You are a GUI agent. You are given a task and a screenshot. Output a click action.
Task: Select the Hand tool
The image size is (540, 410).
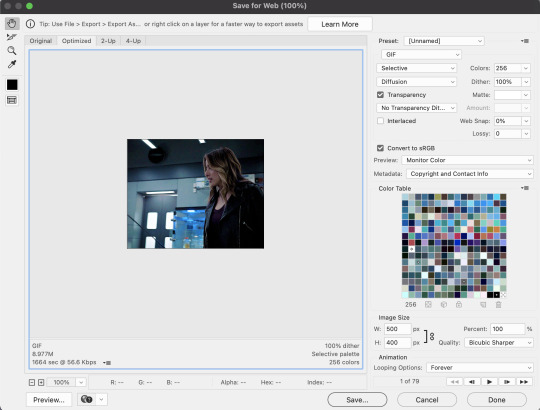[x=12, y=24]
